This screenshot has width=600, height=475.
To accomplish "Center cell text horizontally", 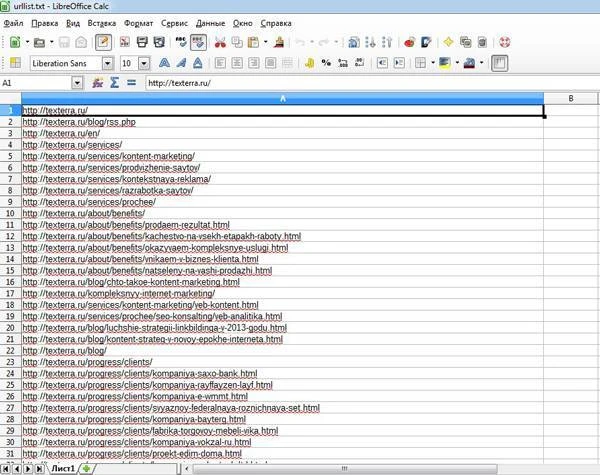I will 237,63.
